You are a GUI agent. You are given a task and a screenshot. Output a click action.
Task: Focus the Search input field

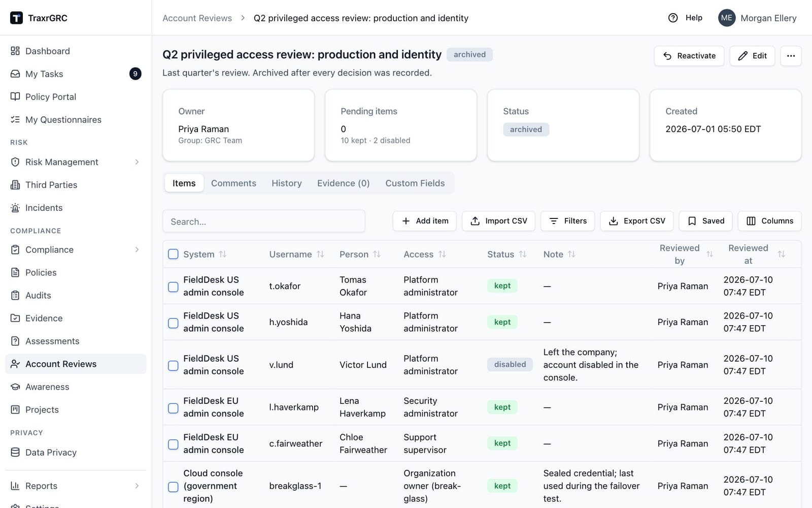[x=264, y=221]
